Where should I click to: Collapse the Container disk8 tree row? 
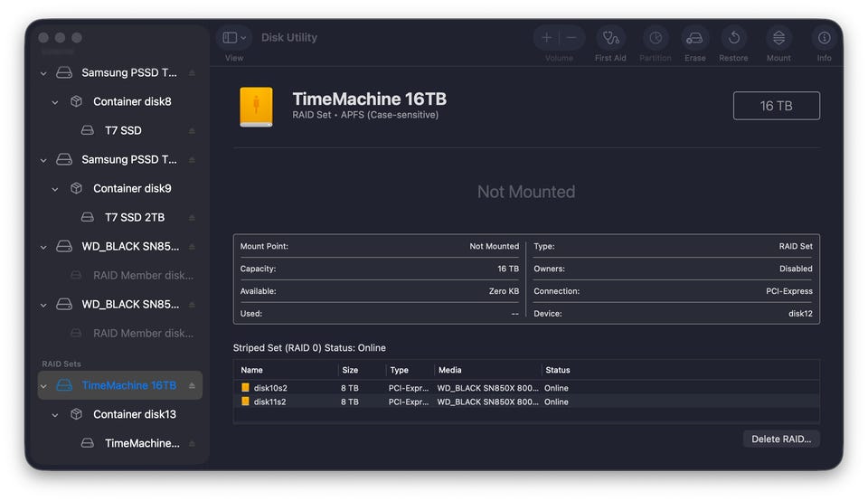pyautogui.click(x=55, y=102)
